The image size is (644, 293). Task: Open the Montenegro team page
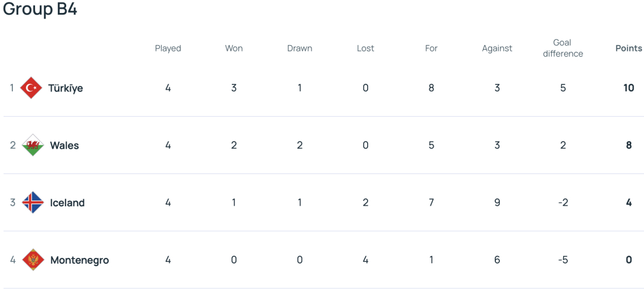(x=80, y=261)
